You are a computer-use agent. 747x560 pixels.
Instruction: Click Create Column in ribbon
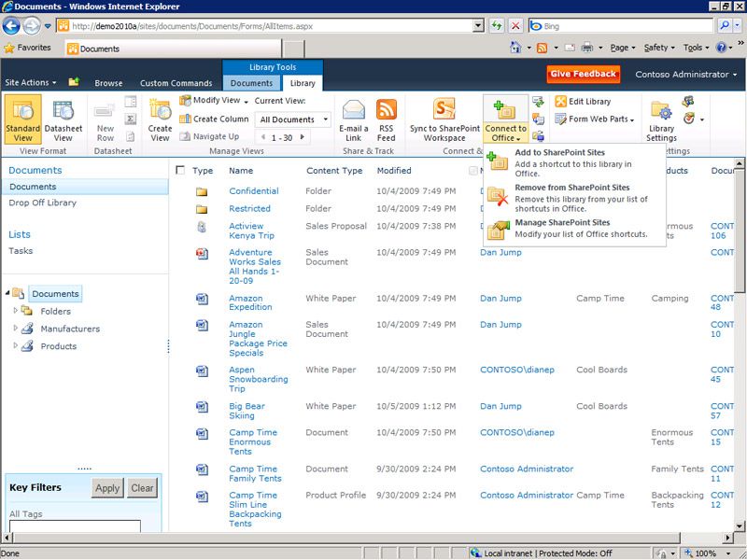click(215, 119)
